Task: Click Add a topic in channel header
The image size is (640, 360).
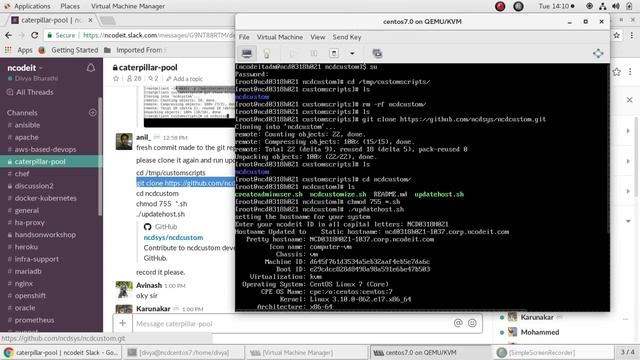Action: (x=184, y=79)
